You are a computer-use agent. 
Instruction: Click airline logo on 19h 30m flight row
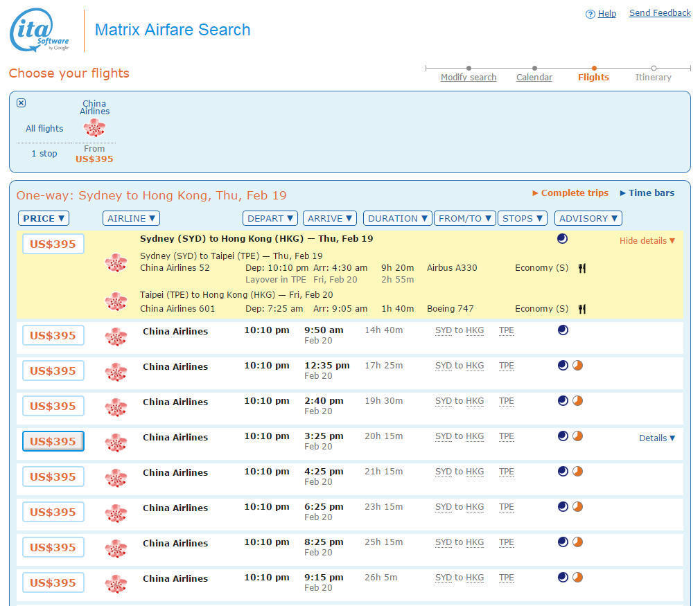[x=116, y=407]
